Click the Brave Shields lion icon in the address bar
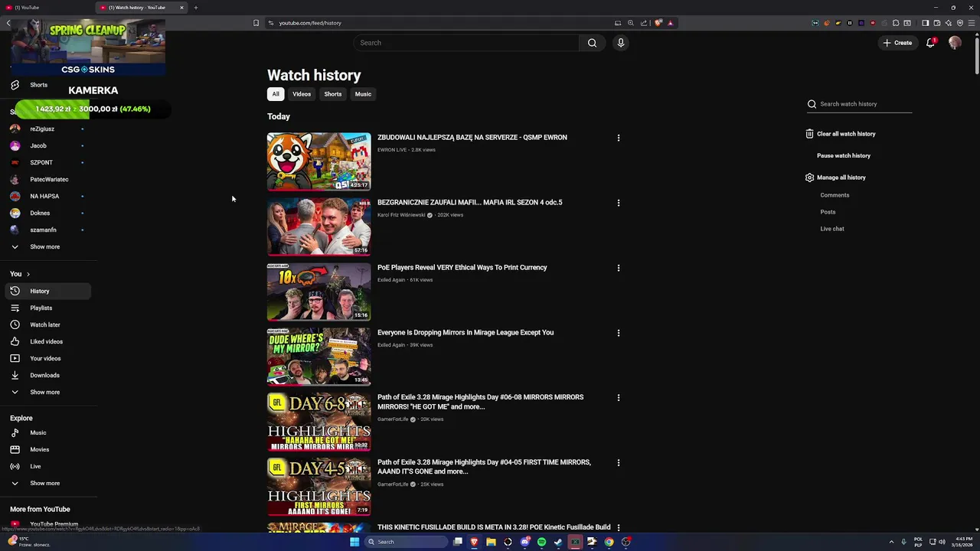The height and width of the screenshot is (551, 980). pos(658,23)
